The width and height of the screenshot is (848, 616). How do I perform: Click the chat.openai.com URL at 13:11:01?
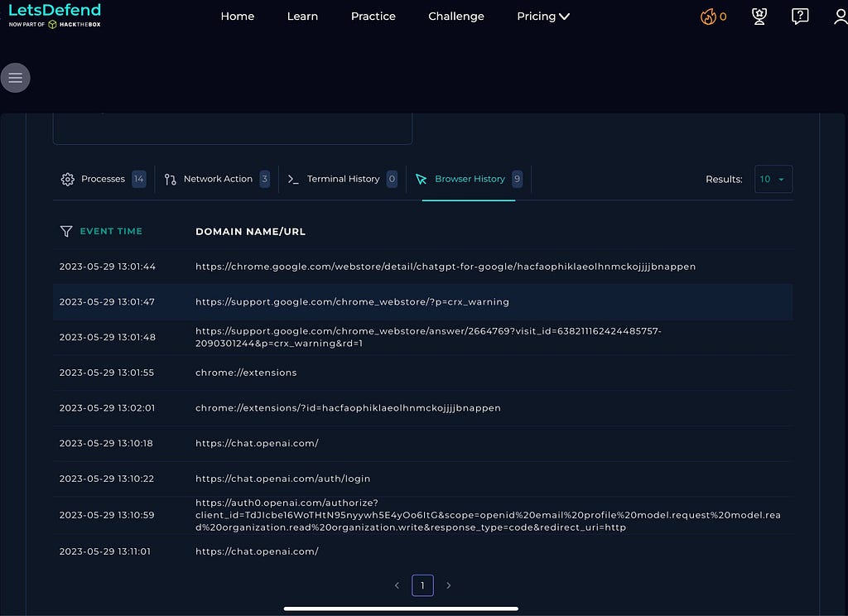click(x=257, y=551)
